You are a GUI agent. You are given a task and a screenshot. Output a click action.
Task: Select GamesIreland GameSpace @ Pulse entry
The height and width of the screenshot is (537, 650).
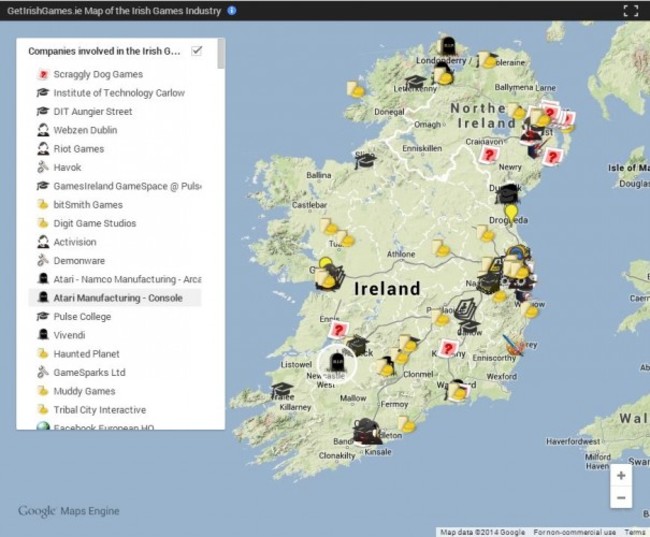click(x=127, y=186)
